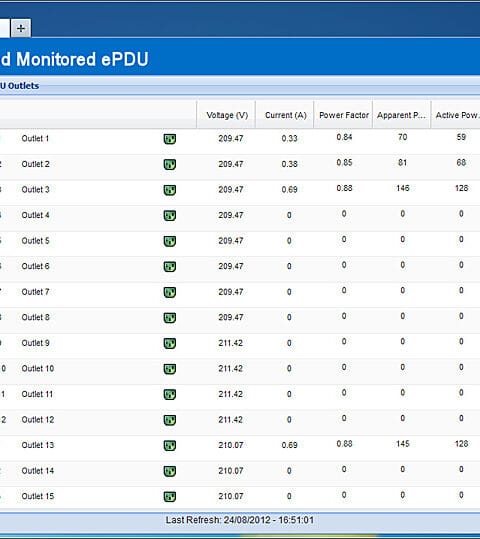Select the Outlet 2 row name

[x=35, y=164]
